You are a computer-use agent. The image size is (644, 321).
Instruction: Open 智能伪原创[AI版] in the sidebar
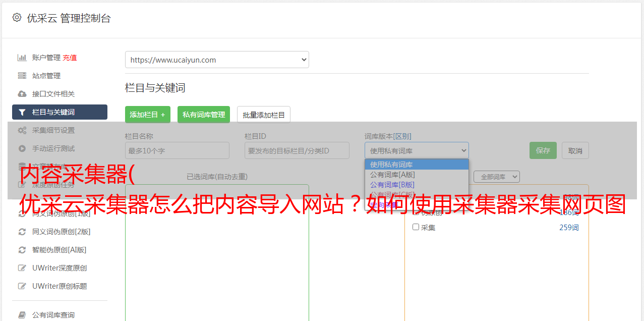point(60,250)
